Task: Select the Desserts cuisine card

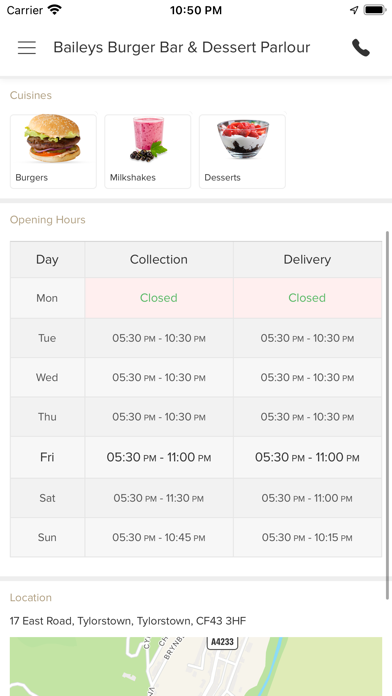Action: 242,151
